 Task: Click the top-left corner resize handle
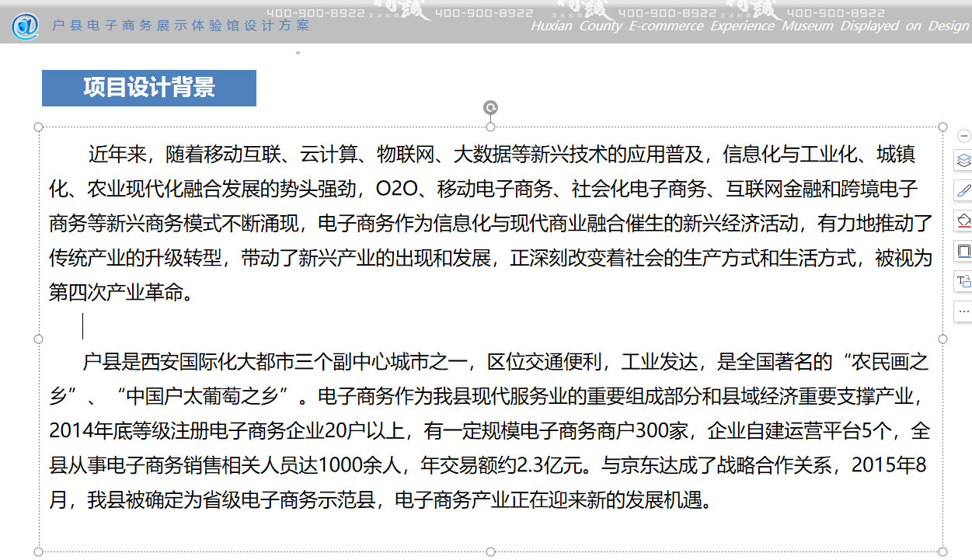tap(38, 127)
